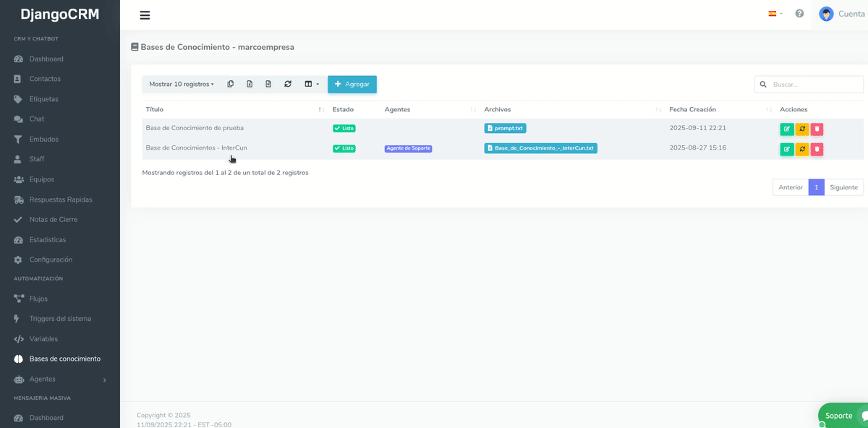The width and height of the screenshot is (868, 428).
Task: Resync the Base de Conocimientos - InterCun row
Action: pyautogui.click(x=802, y=150)
